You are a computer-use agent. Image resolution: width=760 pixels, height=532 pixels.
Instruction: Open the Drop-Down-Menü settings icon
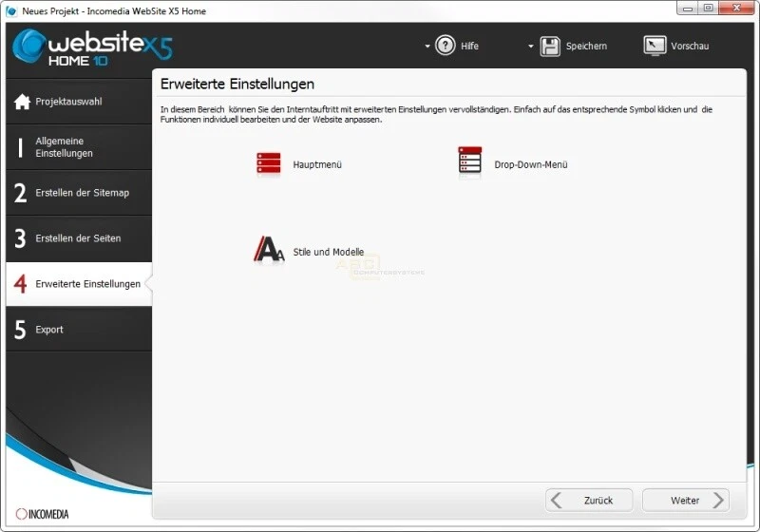pyautogui.click(x=469, y=161)
